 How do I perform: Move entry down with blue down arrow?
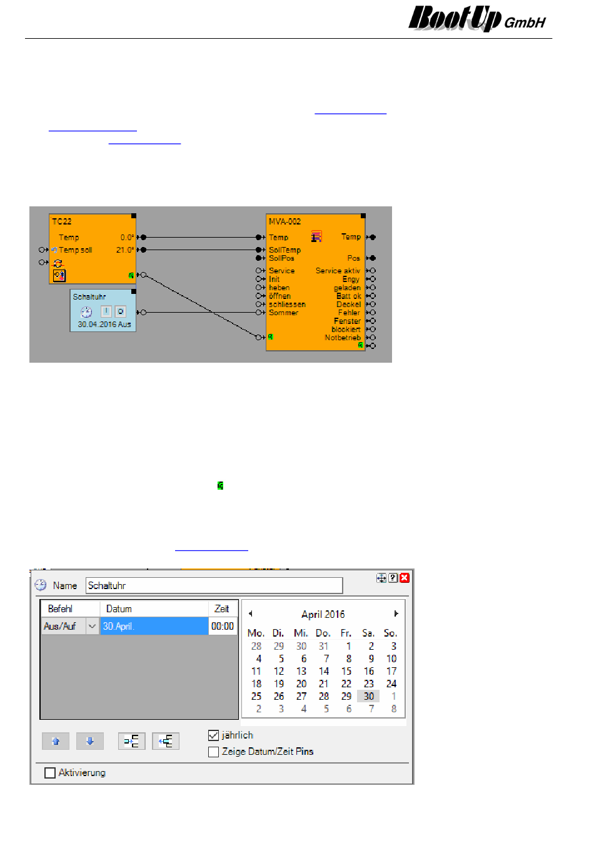(x=90, y=741)
